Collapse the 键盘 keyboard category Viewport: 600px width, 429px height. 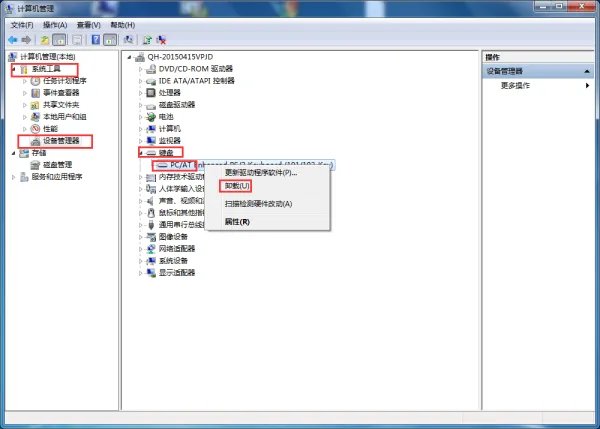pos(140,153)
